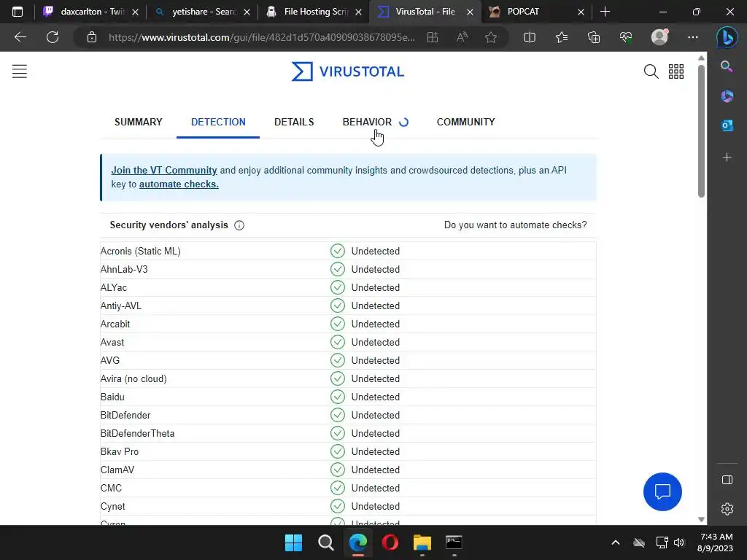
Task: Open the VirusTotal search icon
Action: coord(651,71)
